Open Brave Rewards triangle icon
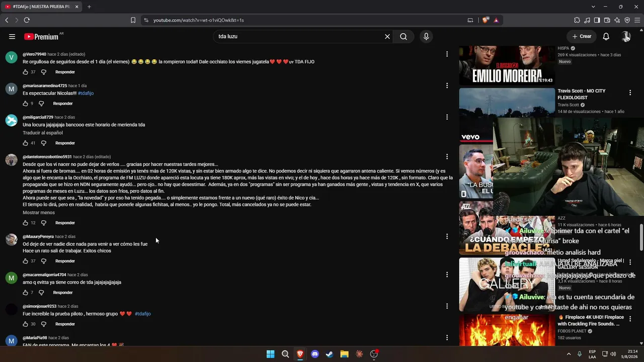 tap(496, 20)
